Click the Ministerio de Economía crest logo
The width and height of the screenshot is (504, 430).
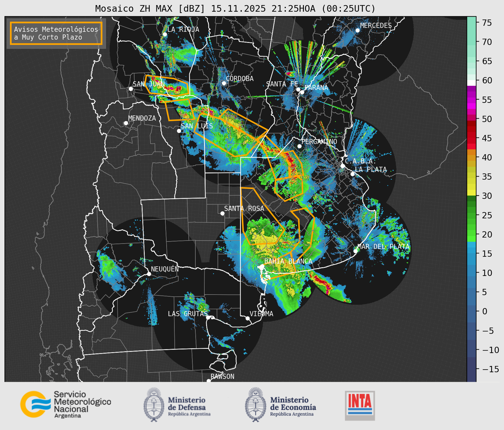(255, 405)
